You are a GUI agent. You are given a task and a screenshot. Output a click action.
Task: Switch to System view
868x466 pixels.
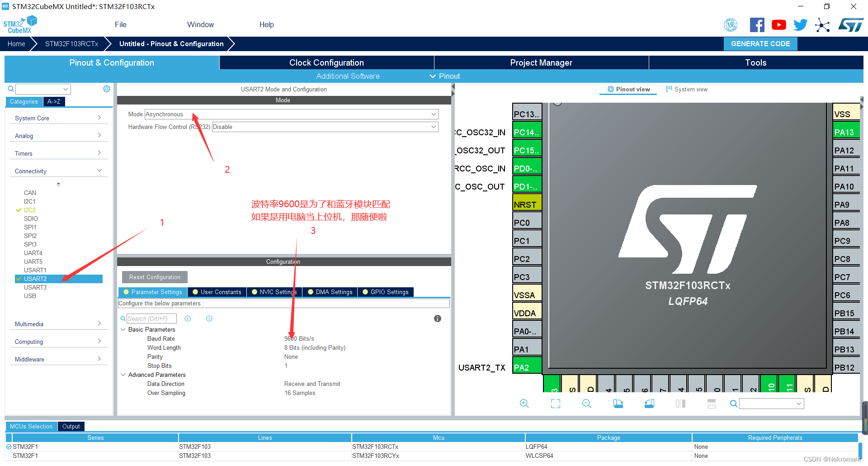pos(686,89)
